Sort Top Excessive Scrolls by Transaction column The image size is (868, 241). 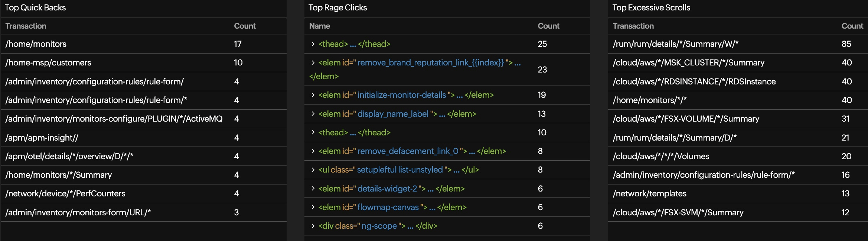coord(633,26)
